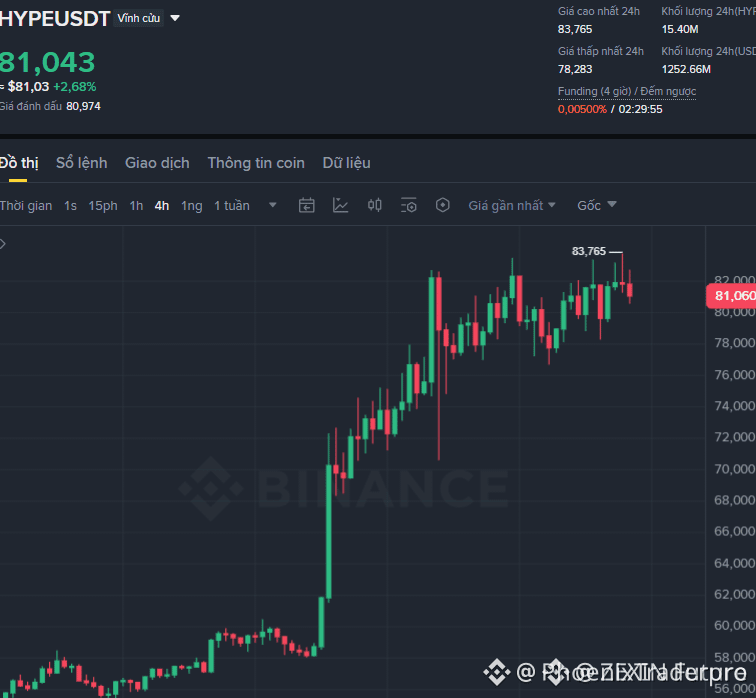Open the 'Giá gần nhất' price dropdown
This screenshot has height=698, width=756.
coord(512,205)
